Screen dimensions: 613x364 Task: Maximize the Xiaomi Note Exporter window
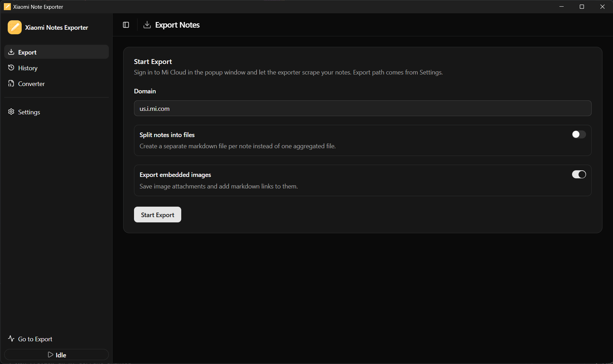pyautogui.click(x=582, y=7)
